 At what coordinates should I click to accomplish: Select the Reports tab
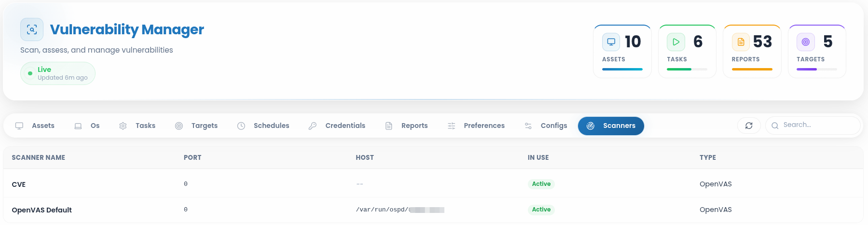[x=406, y=126]
